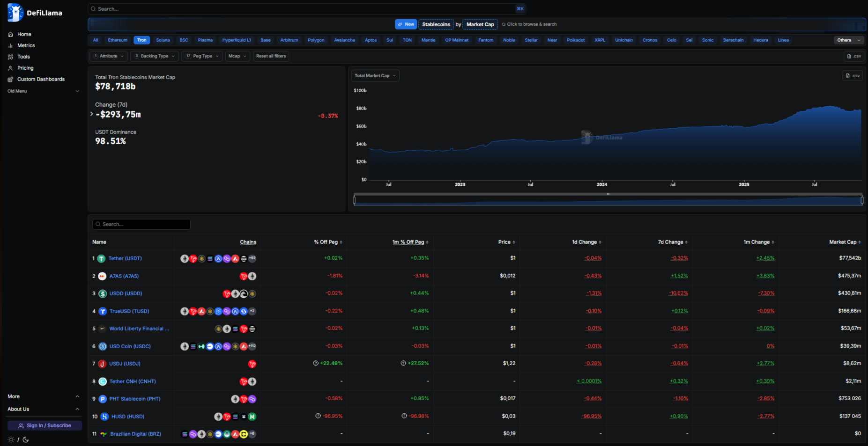Click Reset all filters button
This screenshot has width=868, height=446.
(271, 56)
